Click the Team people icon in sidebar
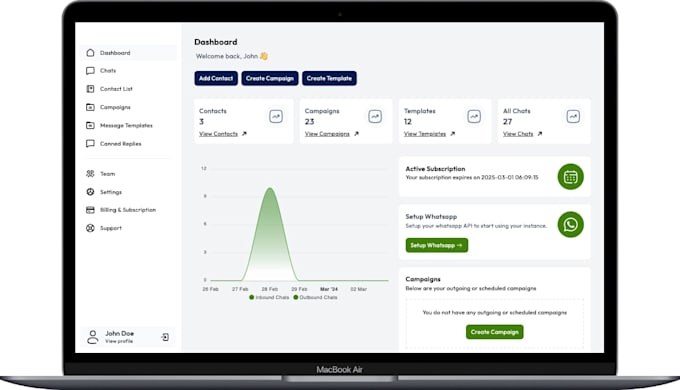 tap(90, 174)
